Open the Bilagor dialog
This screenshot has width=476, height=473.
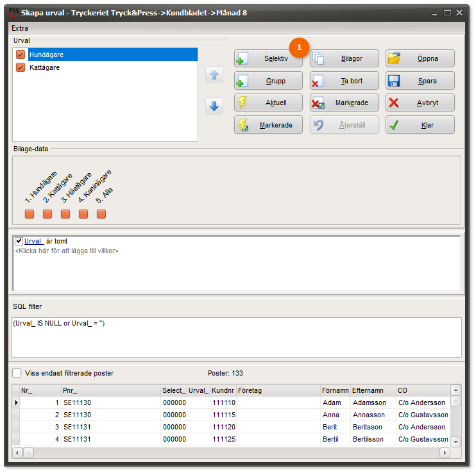click(x=344, y=58)
